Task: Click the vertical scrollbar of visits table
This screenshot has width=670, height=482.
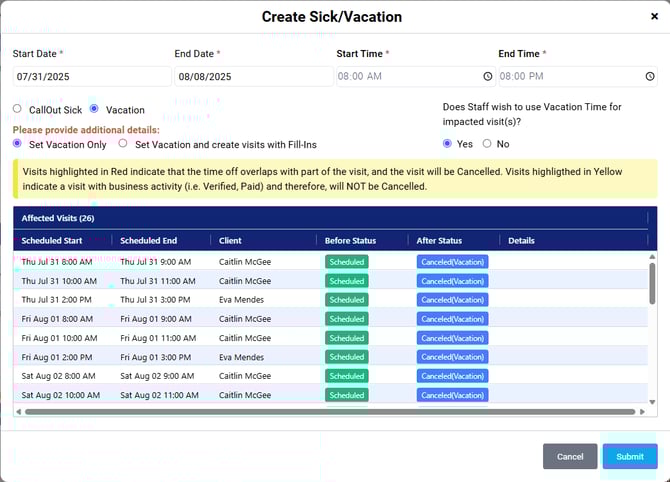Action: [x=652, y=300]
